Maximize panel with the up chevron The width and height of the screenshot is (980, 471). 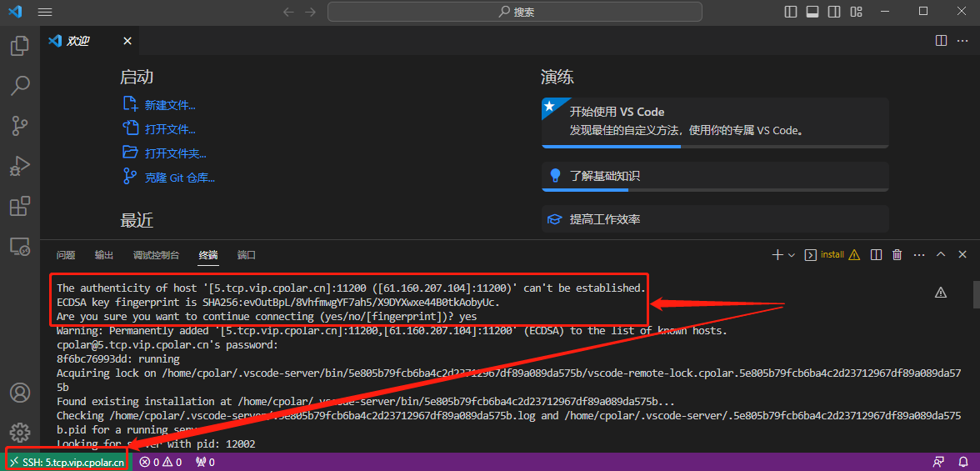point(941,254)
